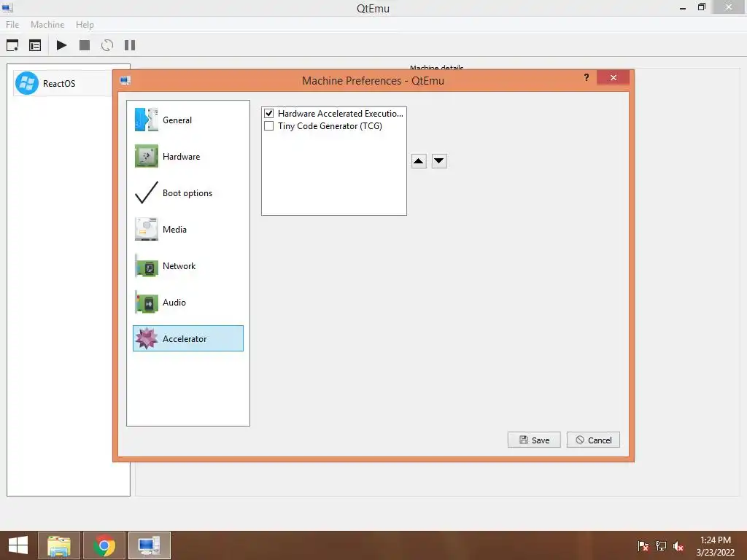
Task: Save the machine preferences
Action: (534, 440)
